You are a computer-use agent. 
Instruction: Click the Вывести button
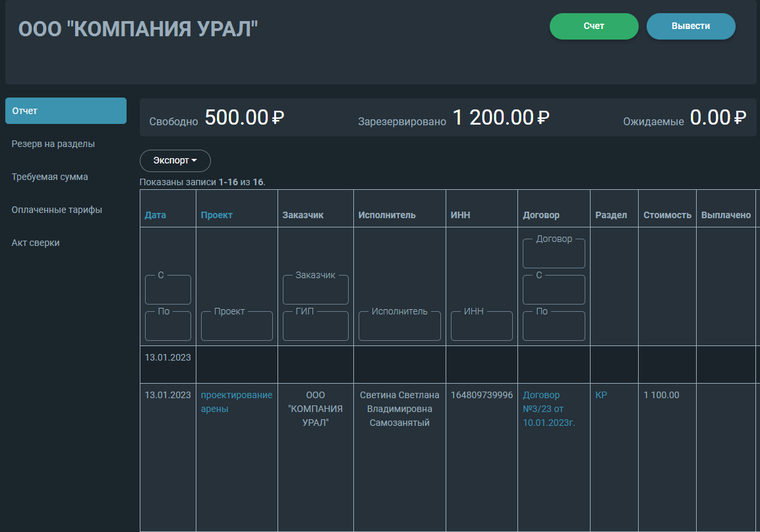pyautogui.click(x=691, y=26)
